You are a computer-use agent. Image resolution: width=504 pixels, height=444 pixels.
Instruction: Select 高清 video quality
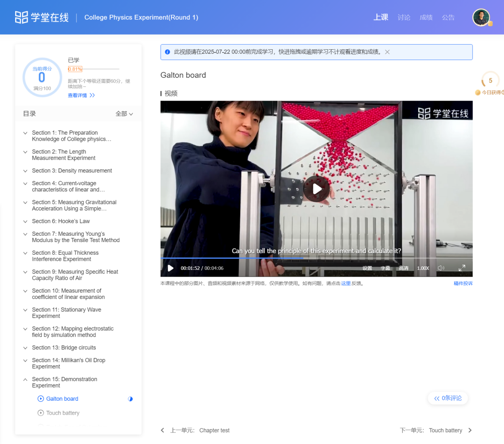point(403,268)
